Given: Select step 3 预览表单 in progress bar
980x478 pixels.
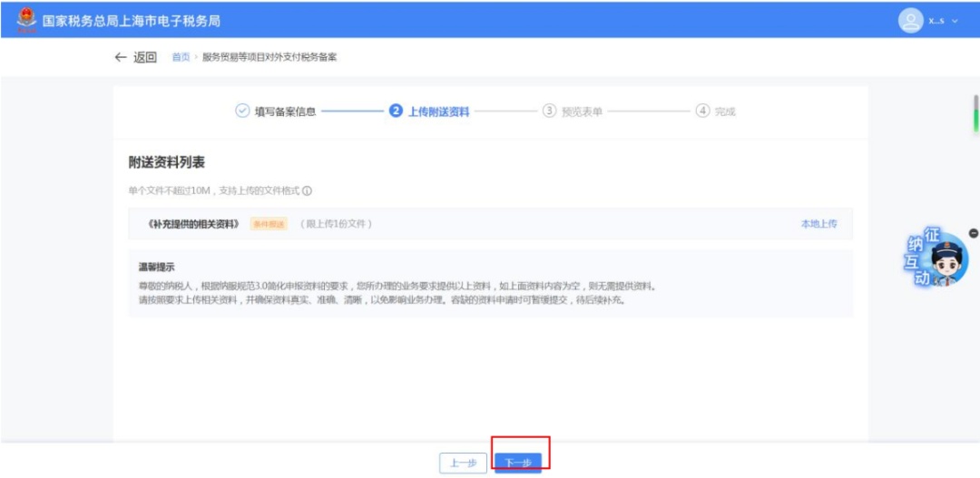Looking at the screenshot, I should (x=573, y=112).
